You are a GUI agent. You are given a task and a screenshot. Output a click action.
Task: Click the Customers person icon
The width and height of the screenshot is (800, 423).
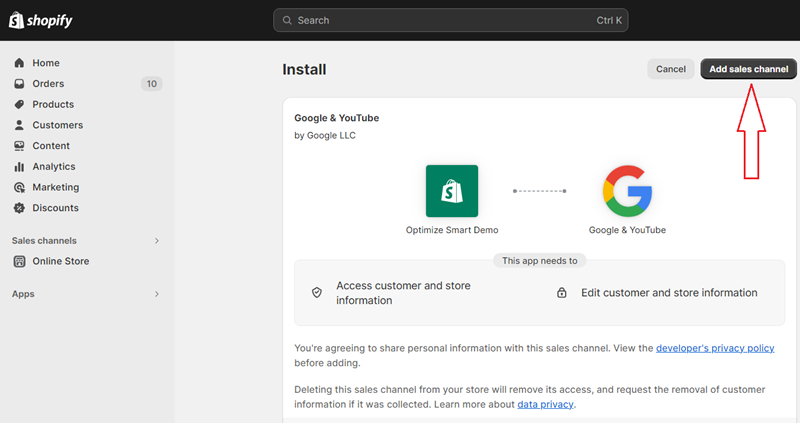click(19, 125)
